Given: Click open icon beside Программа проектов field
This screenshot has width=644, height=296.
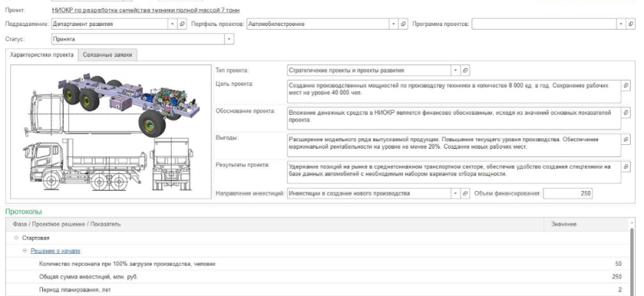Looking at the screenshot, I should [x=630, y=24].
